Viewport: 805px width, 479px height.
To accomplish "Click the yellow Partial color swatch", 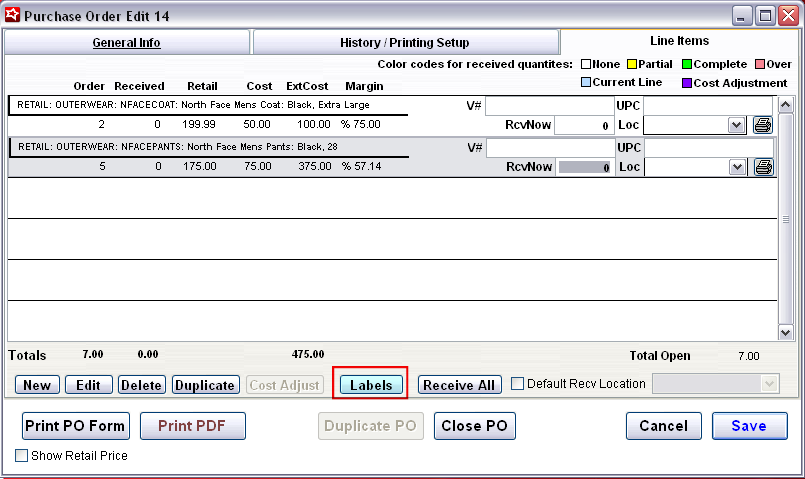I will pos(632,64).
